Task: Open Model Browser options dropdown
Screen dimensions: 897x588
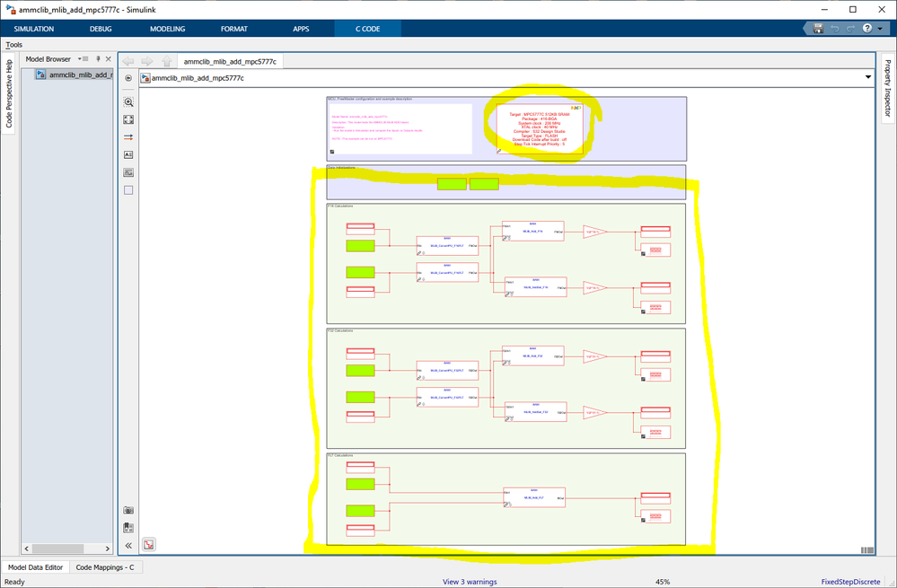Action: coord(83,59)
